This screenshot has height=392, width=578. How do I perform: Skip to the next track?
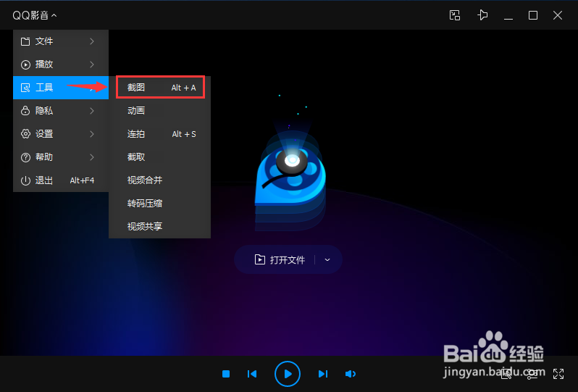(x=323, y=374)
